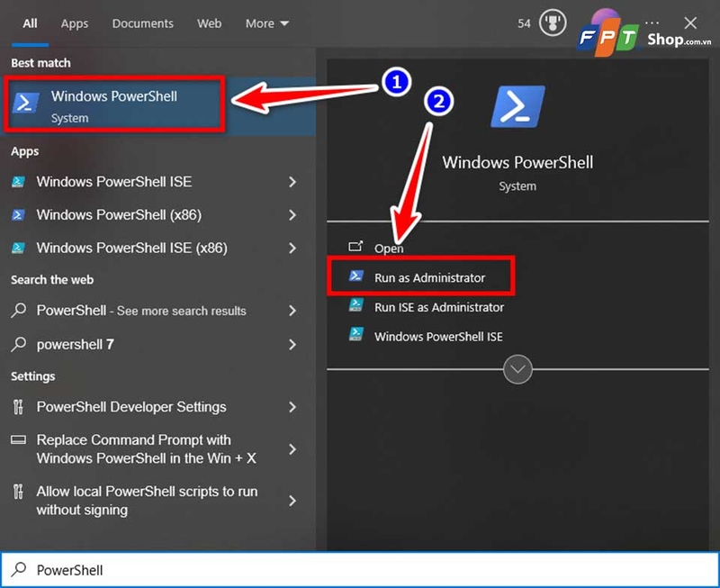This screenshot has height=588, width=720.
Task: Click the Windows PowerShell ISE (x86) icon
Action: pos(18,248)
